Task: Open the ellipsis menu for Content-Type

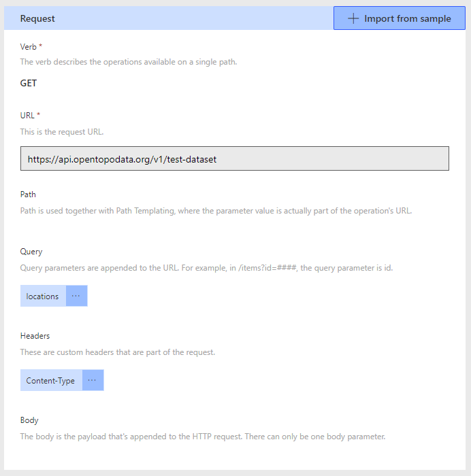Action: click(93, 380)
